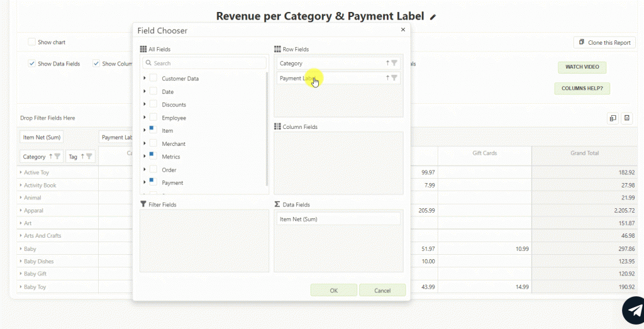Click sort arrow on grid Category header
The image size is (644, 329).
pyautogui.click(x=51, y=157)
